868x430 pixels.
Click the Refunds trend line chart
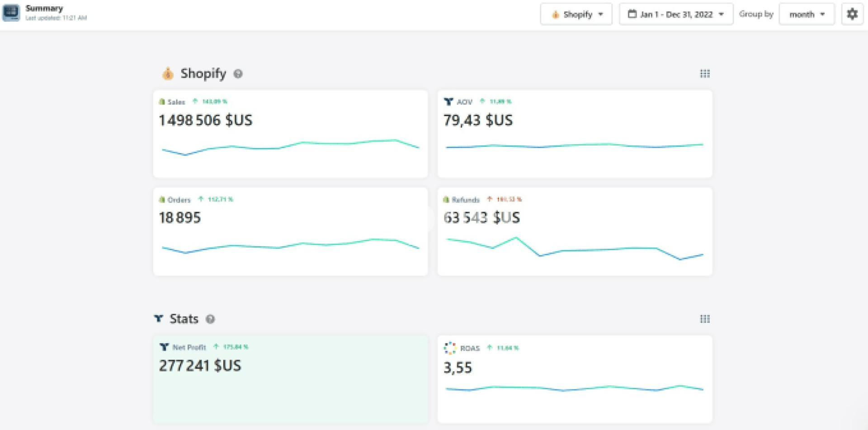pos(575,248)
